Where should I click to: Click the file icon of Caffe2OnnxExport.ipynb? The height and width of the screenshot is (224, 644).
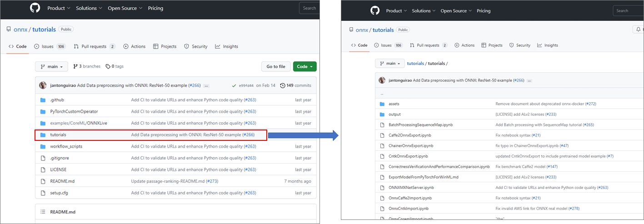coord(382,135)
